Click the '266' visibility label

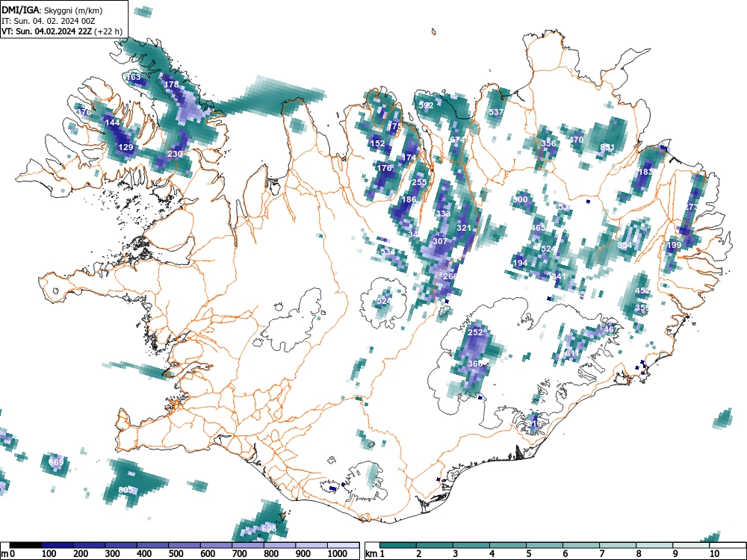click(450, 276)
